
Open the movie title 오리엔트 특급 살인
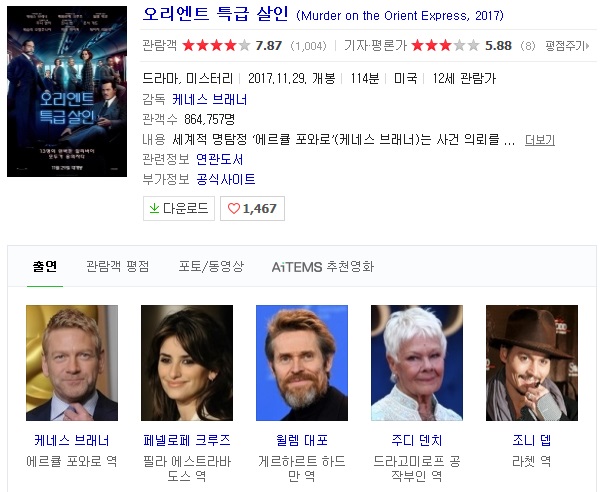[215, 14]
